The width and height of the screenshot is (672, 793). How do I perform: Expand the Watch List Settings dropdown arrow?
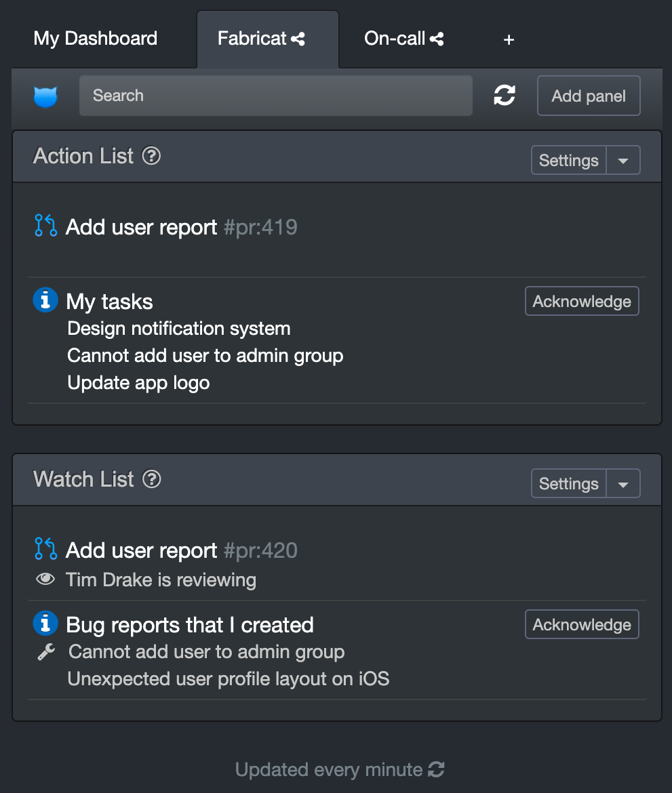click(623, 483)
